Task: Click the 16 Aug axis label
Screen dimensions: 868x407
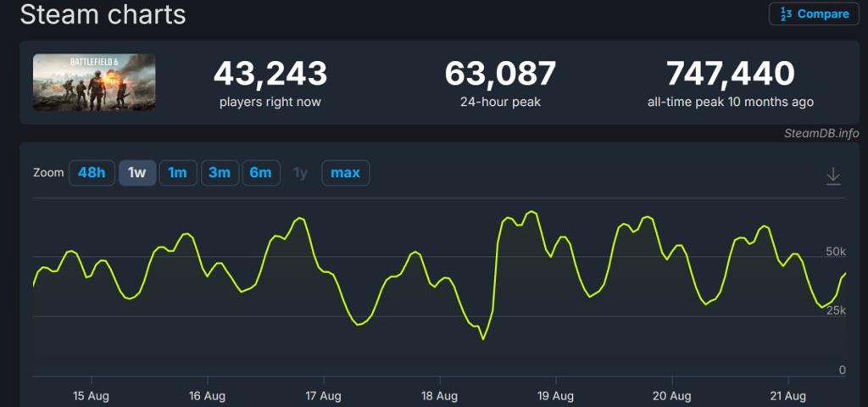Action: 207,396
